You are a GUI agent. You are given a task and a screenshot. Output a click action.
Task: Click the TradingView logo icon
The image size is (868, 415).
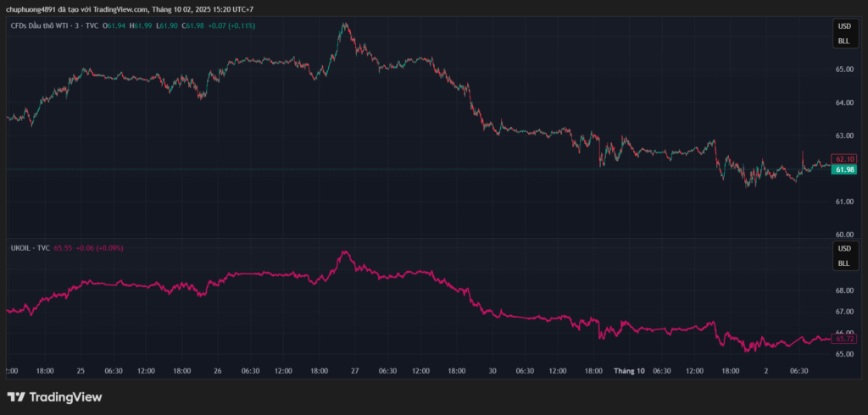coord(15,396)
